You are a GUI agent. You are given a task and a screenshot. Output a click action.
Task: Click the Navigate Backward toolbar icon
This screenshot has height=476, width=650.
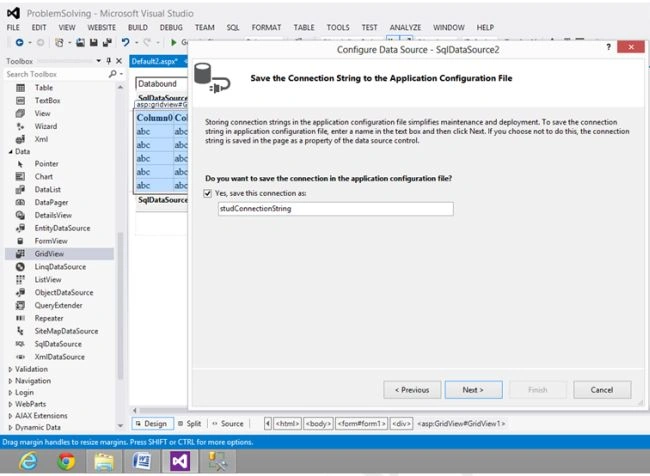19,42
